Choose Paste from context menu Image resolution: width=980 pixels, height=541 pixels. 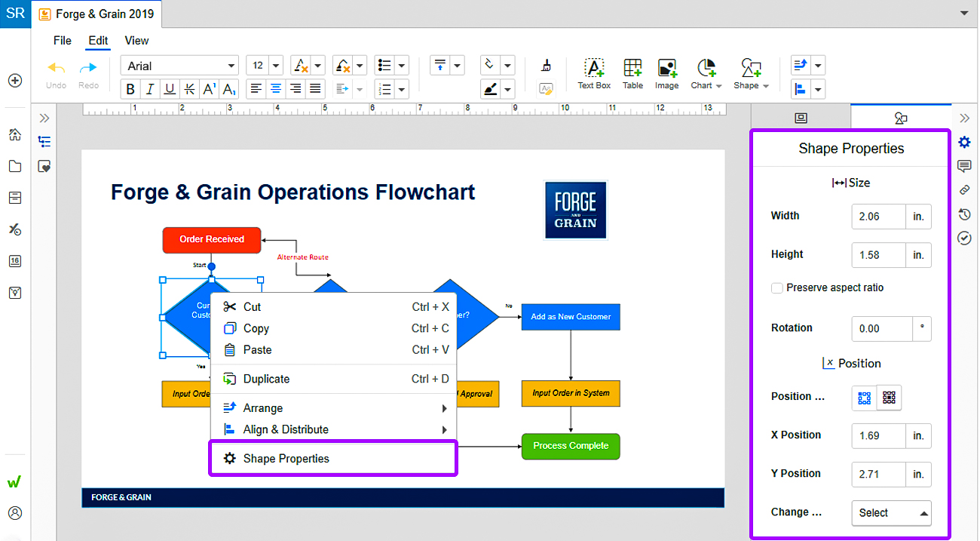[x=333, y=350]
